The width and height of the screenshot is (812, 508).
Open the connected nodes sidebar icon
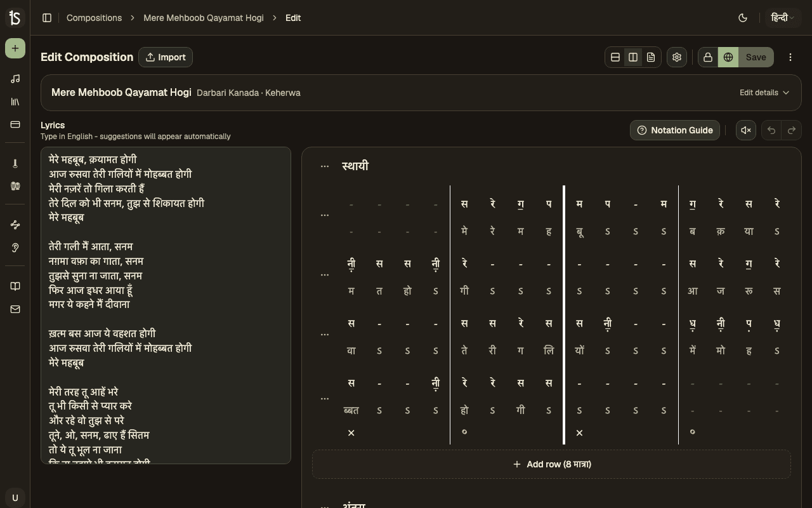click(15, 225)
